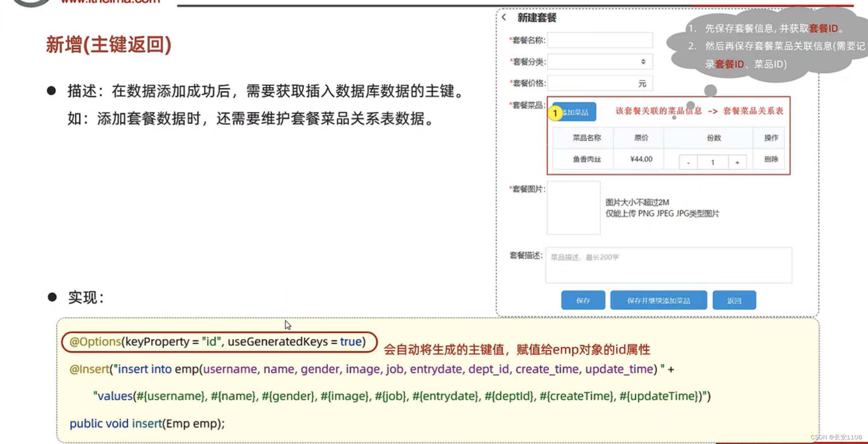Click 保存并继续添加菜品 button
Image resolution: width=868 pixels, height=444 pixels.
658,300
